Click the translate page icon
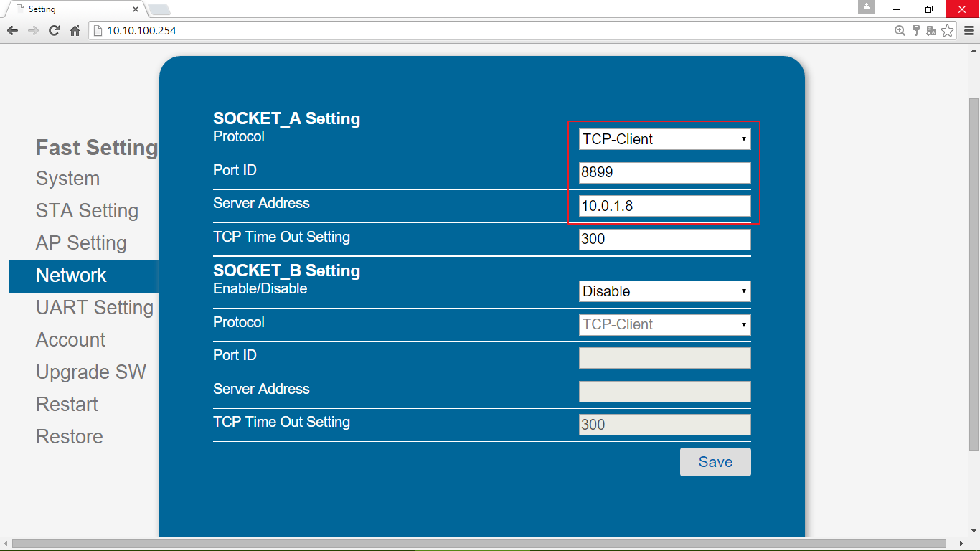The height and width of the screenshot is (551, 980). click(931, 31)
